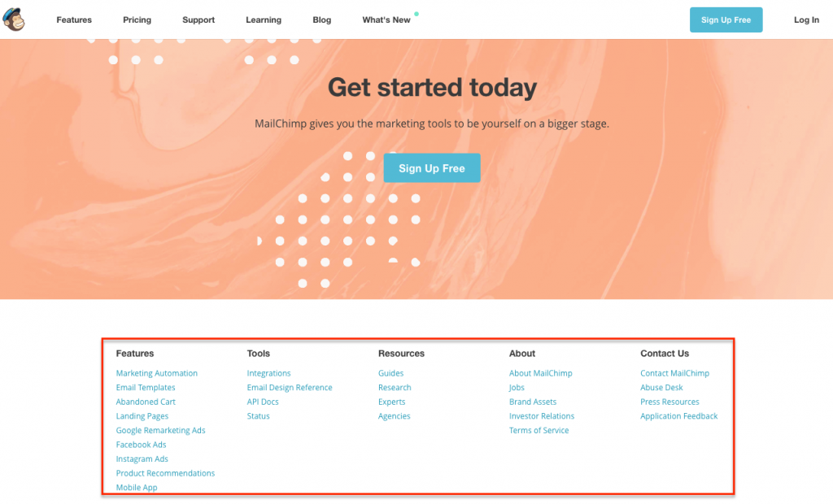Open the Email Templates footer link
Image resolution: width=833 pixels, height=504 pixels.
coord(146,388)
